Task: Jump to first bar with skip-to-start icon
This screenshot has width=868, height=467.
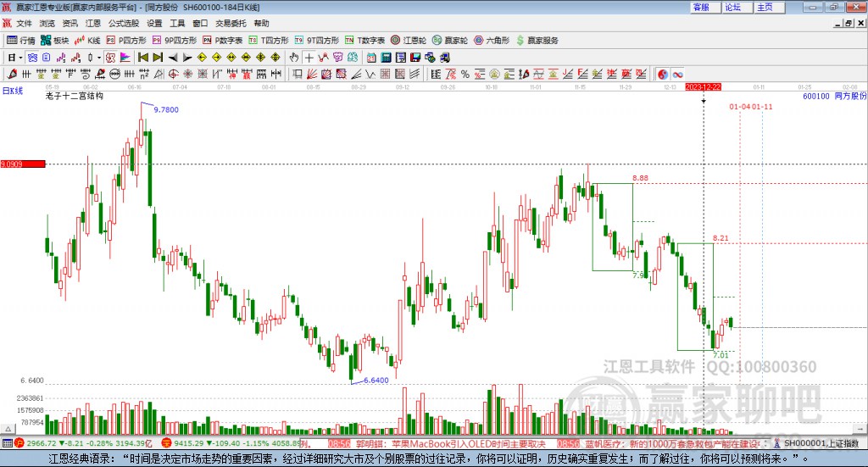Action: (x=142, y=58)
